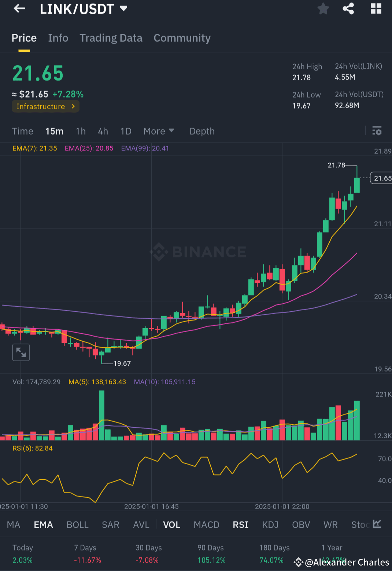The height and width of the screenshot is (571, 392).
Task: Toggle the EMA overlay indicator
Action: click(43, 525)
